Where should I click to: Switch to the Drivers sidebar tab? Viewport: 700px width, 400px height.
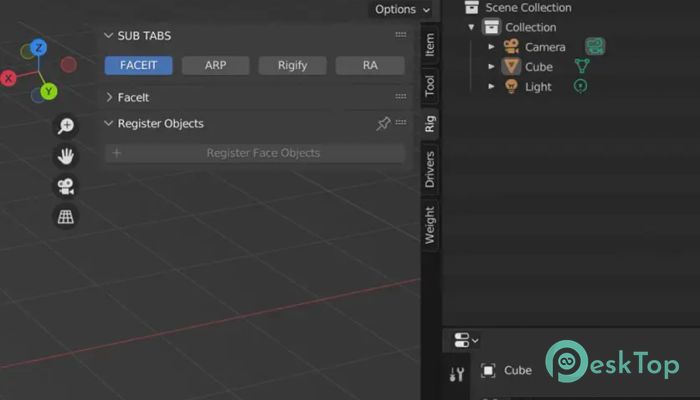(430, 169)
